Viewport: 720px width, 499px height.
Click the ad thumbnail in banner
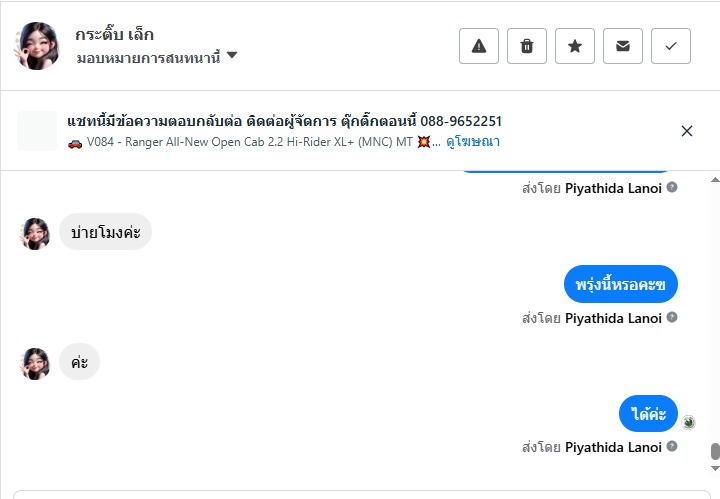[x=37, y=131]
